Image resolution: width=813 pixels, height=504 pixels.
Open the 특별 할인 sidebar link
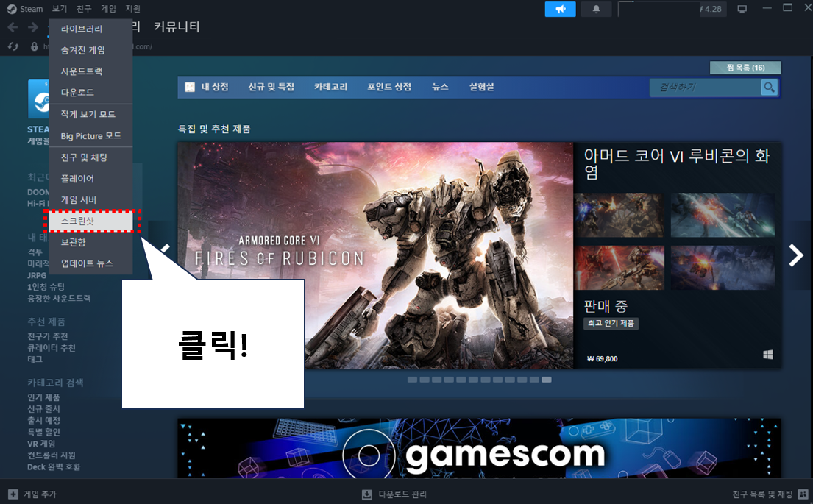pos(43,432)
